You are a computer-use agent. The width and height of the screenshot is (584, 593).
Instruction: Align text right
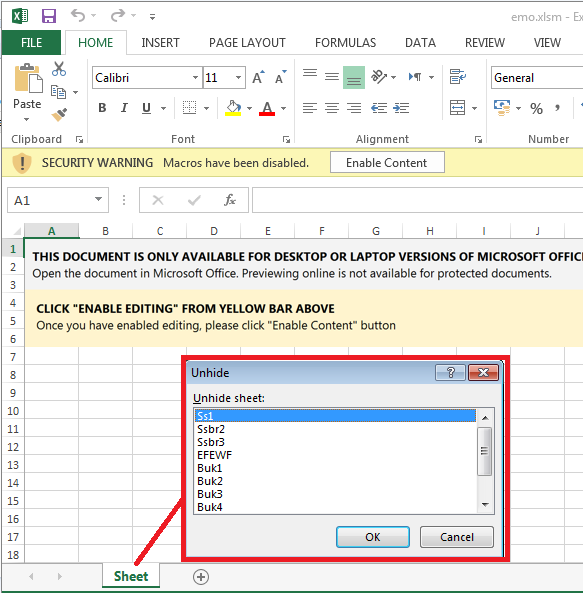[x=354, y=108]
